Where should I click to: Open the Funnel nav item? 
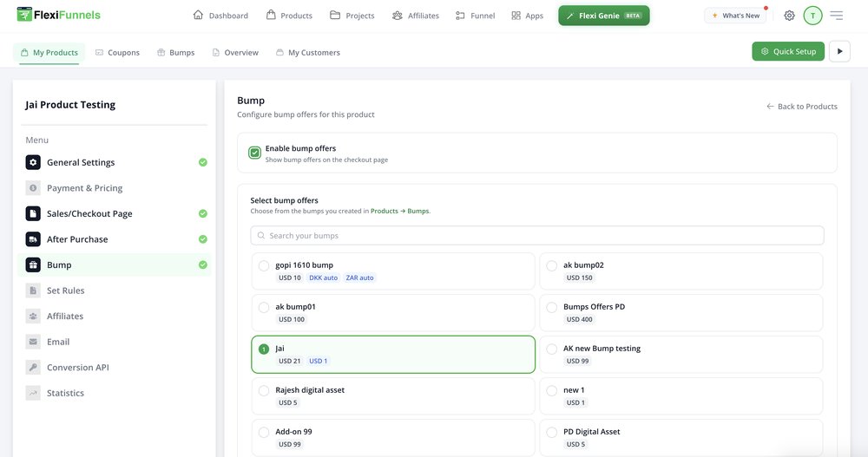(475, 16)
